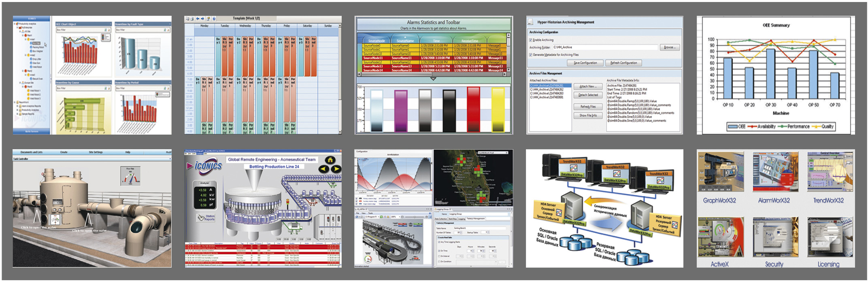Viewport: 868px width, 281px height.
Task: Click the Archiving Folder path field
Action: tap(605, 47)
